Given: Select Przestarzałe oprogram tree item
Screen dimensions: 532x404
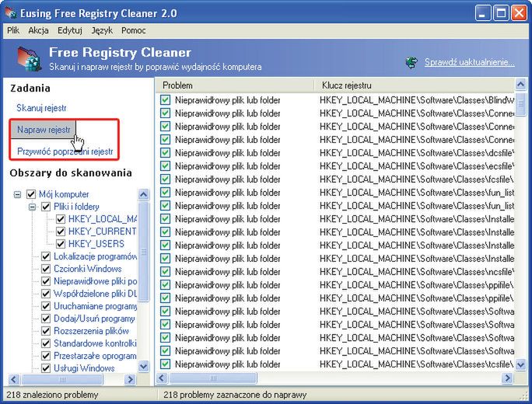Looking at the screenshot, I should 96,356.
